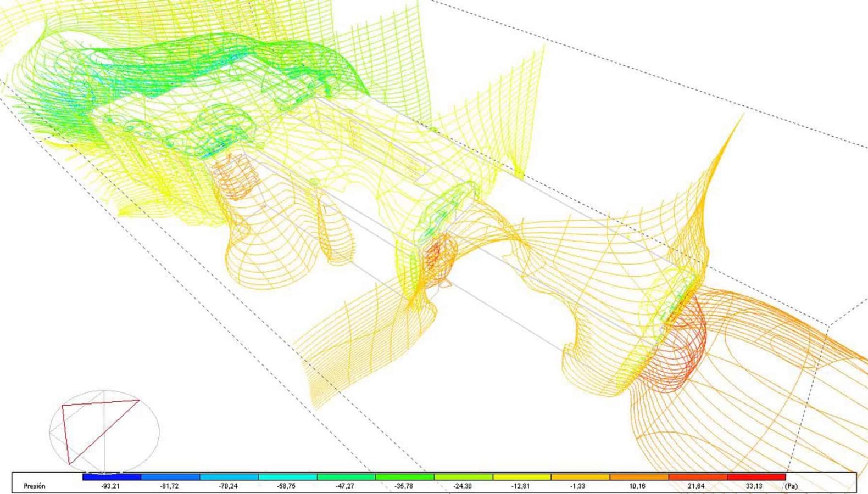The height and width of the screenshot is (494, 868).
Task: Pick the sea-green legend swatch
Action: tap(346, 477)
